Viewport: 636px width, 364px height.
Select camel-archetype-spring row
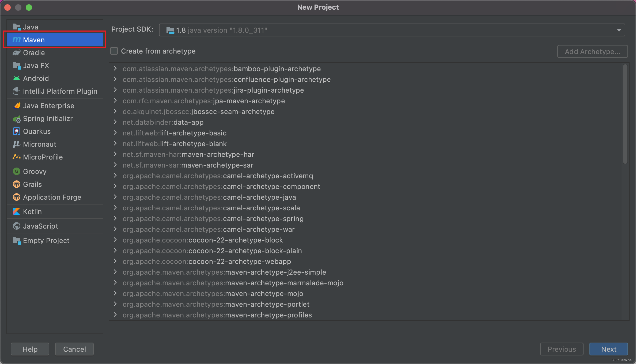366,219
